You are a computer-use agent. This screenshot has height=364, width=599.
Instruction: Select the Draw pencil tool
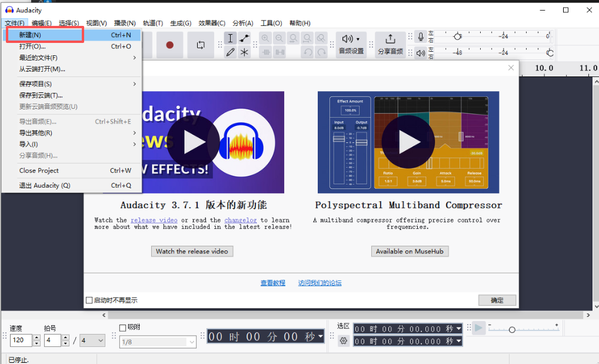tap(230, 52)
